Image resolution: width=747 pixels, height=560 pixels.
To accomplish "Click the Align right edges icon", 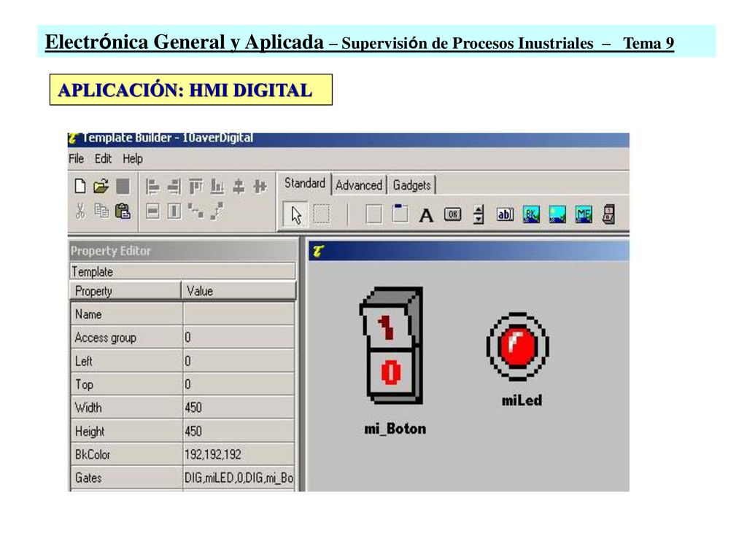I will (x=174, y=187).
